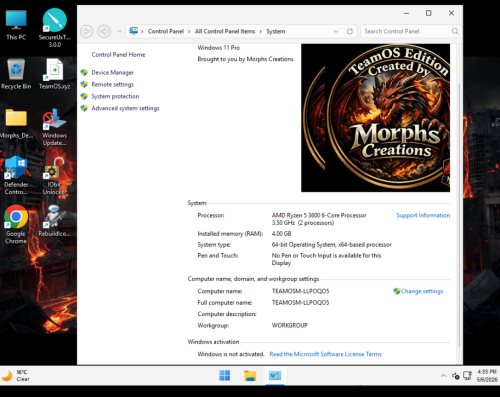Open the Windows Start button

click(224, 375)
